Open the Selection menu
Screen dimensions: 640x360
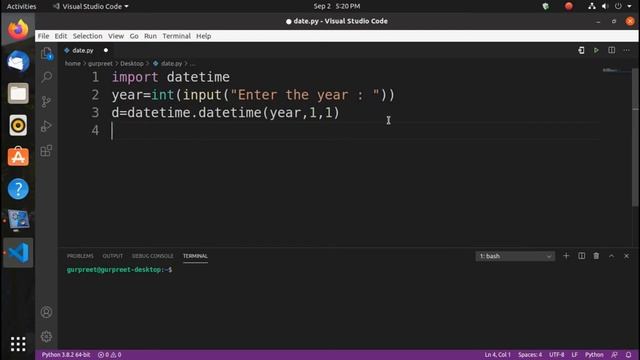tap(87, 36)
